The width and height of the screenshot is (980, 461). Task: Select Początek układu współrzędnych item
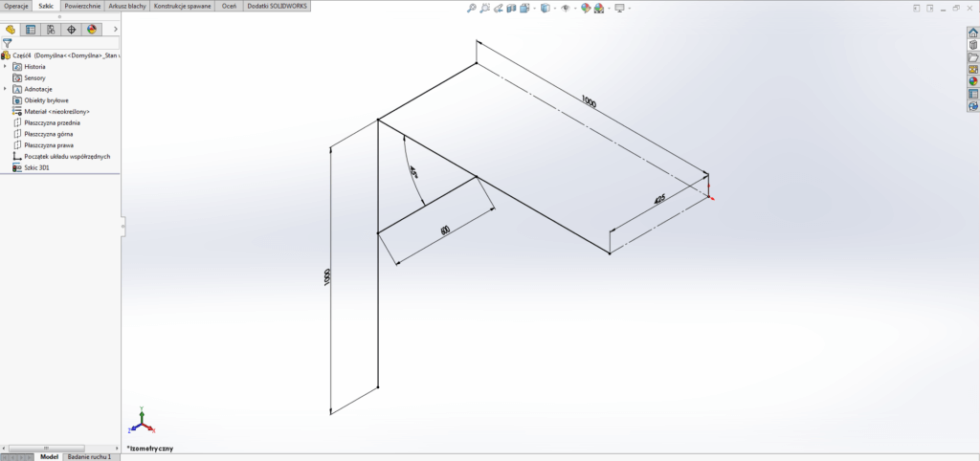pos(61,156)
